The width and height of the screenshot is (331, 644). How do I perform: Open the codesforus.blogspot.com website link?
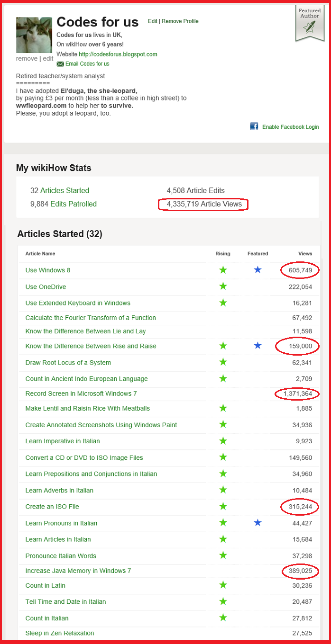[x=118, y=54]
